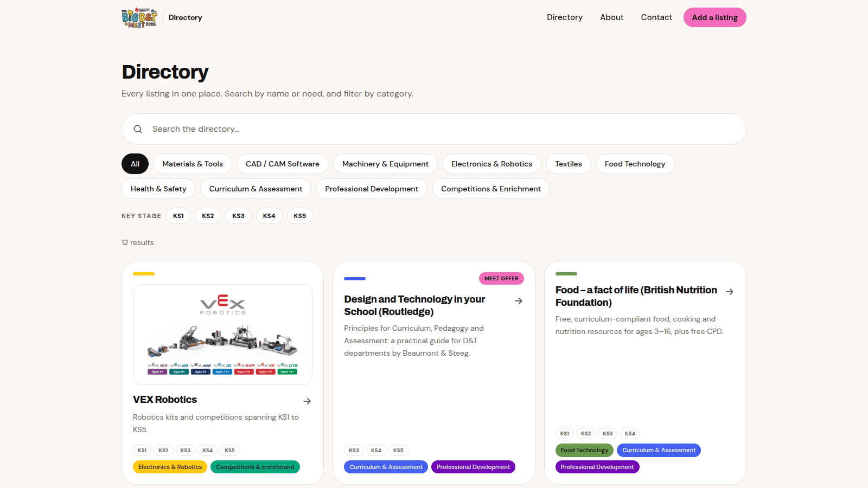The width and height of the screenshot is (868, 488).
Task: Filter by Food Technology category chip
Action: 635,164
